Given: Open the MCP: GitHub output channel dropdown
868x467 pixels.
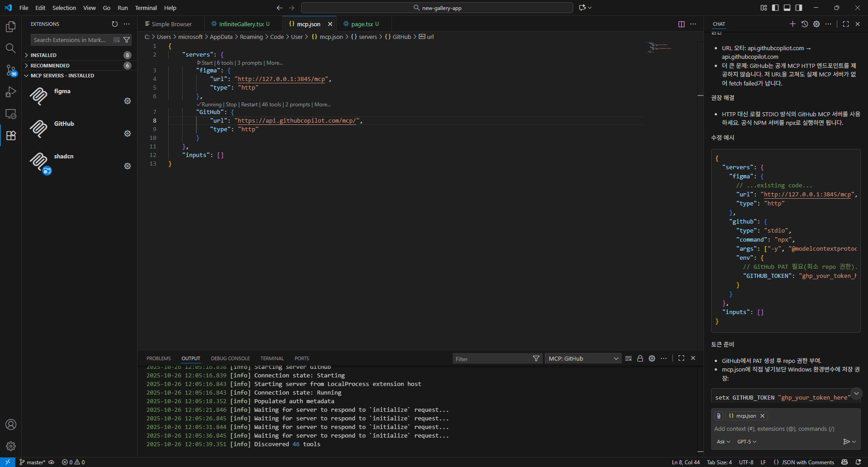Looking at the screenshot, I should pyautogui.click(x=583, y=358).
